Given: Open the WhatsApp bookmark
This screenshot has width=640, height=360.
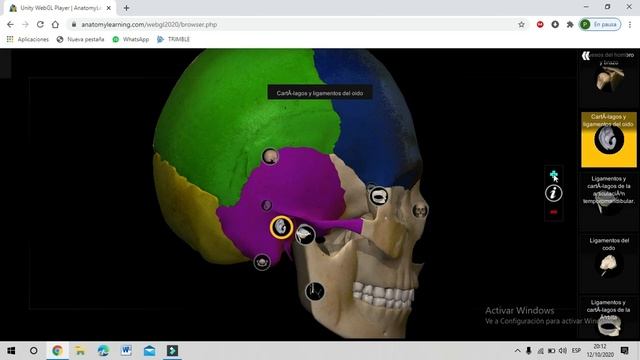Looking at the screenshot, I should [x=131, y=39].
